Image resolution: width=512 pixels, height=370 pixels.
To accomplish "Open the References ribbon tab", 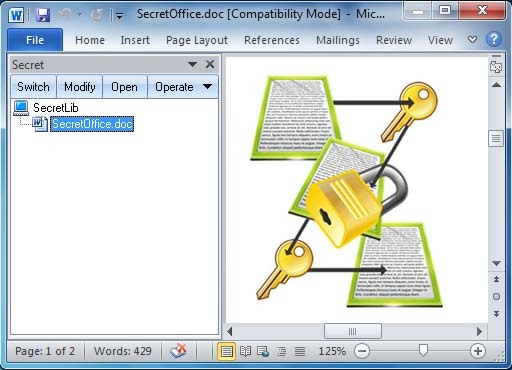I will pos(272,40).
